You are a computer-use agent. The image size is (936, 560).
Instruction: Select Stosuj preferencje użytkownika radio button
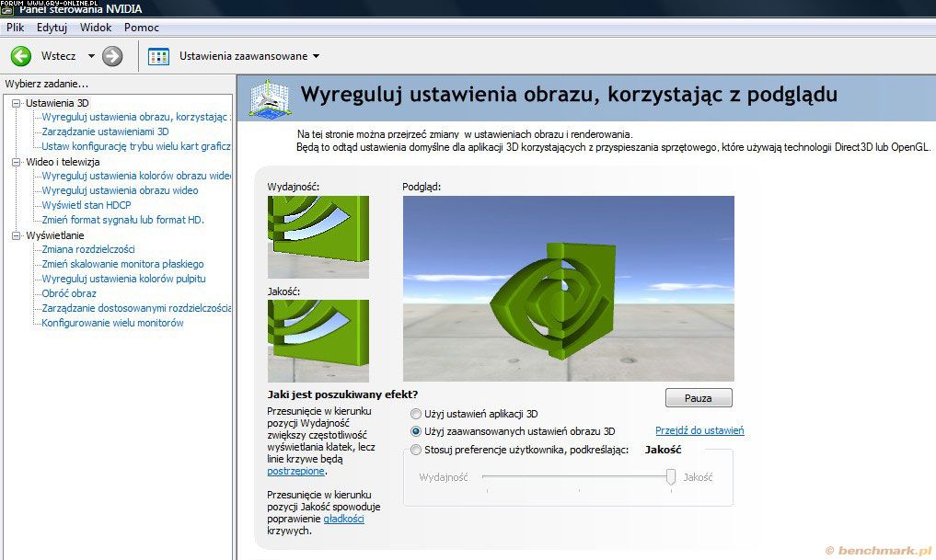point(417,450)
